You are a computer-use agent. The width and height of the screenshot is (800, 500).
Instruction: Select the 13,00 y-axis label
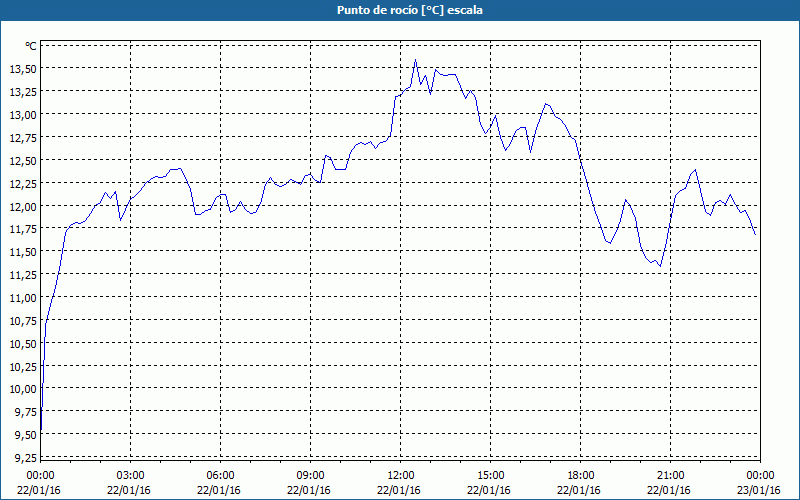(23, 115)
